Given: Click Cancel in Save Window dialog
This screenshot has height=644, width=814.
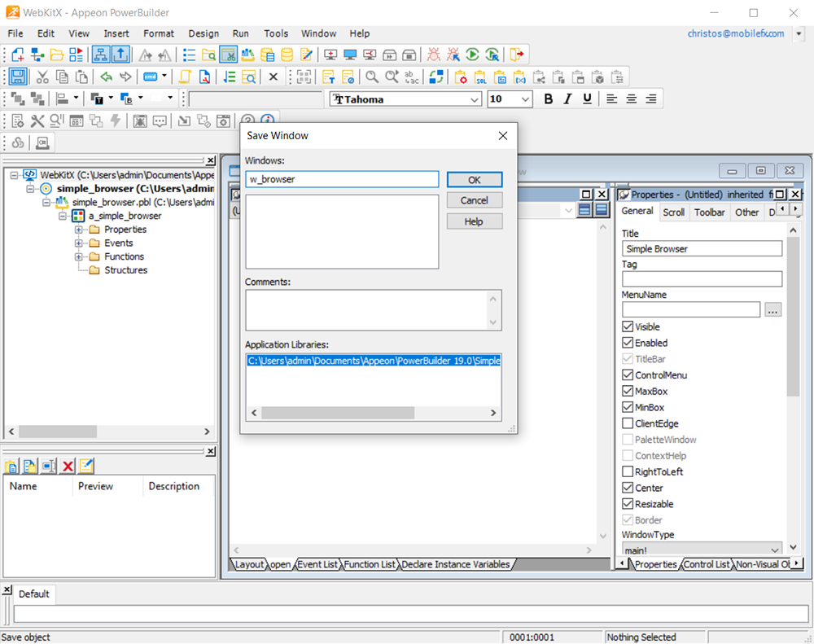Looking at the screenshot, I should click(x=475, y=200).
